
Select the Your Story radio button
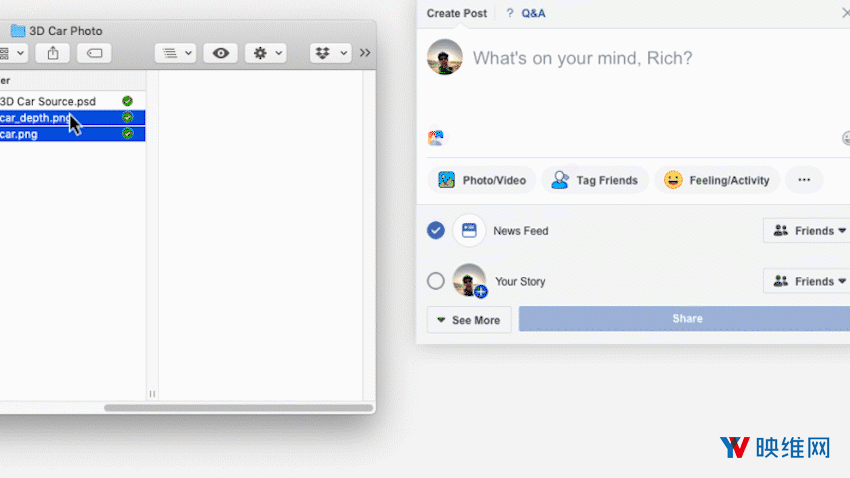coord(436,281)
